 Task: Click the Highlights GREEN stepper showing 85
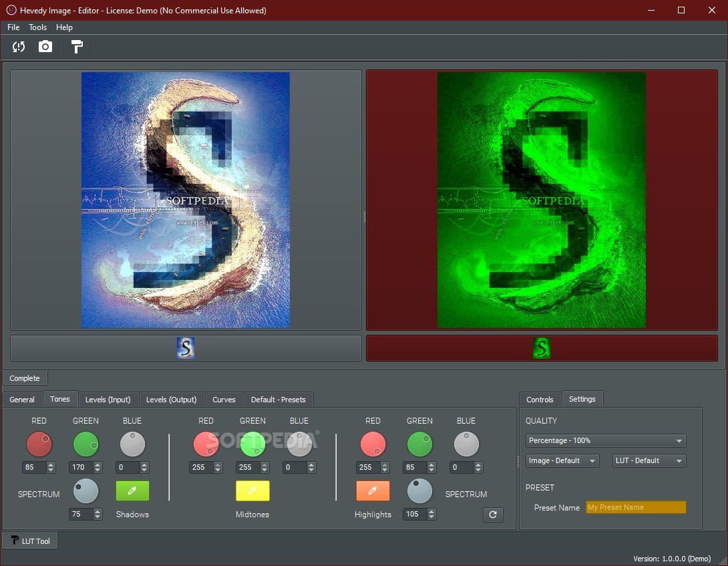[419, 468]
